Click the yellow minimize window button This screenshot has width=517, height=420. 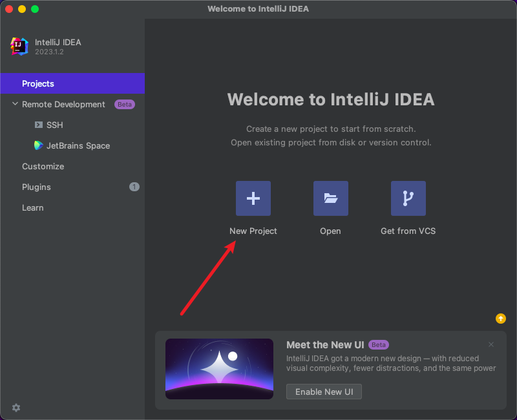coord(22,9)
